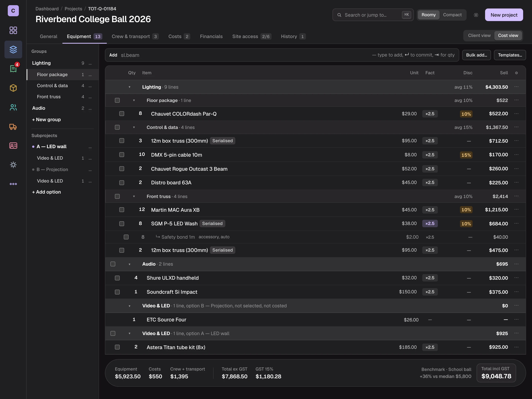Click the workspace avatar C logo
This screenshot has width=532, height=399.
(13, 11)
